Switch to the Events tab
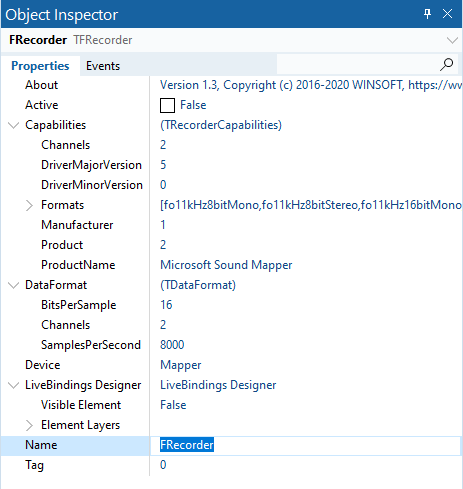Screen dimensions: 463x489 103,66
